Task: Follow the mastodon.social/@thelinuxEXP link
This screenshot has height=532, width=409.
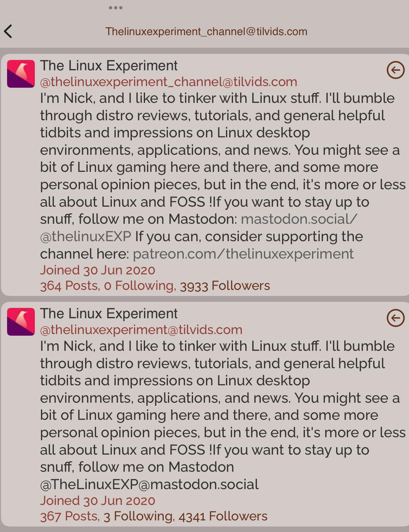Action: (x=199, y=228)
